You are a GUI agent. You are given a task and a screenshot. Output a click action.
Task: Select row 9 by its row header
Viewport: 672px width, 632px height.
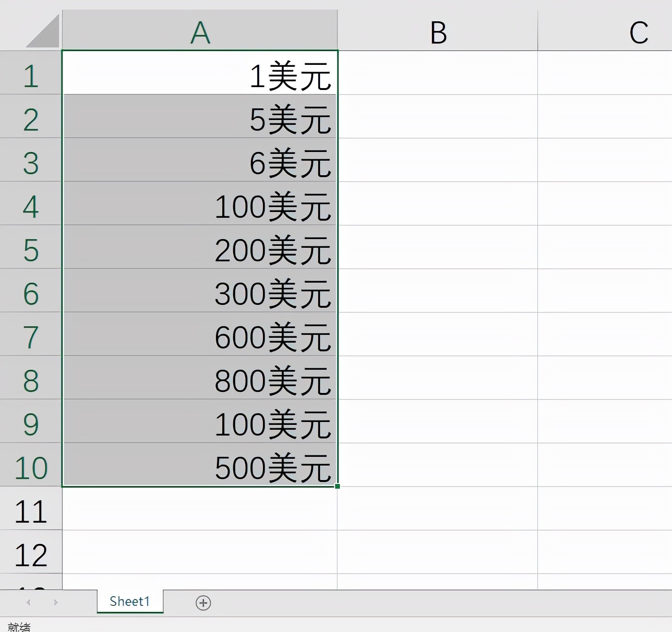pyautogui.click(x=31, y=421)
